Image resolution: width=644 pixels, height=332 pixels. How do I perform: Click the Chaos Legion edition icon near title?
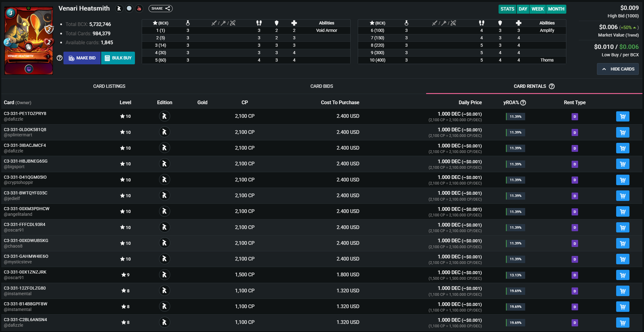click(x=119, y=8)
